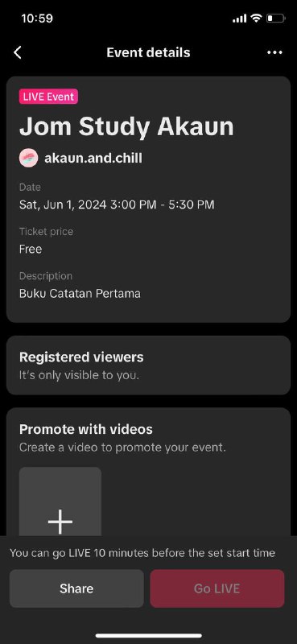Screen dimensions: 297x644
Task: Tap the plus icon to add video
Action: [x=60, y=522]
